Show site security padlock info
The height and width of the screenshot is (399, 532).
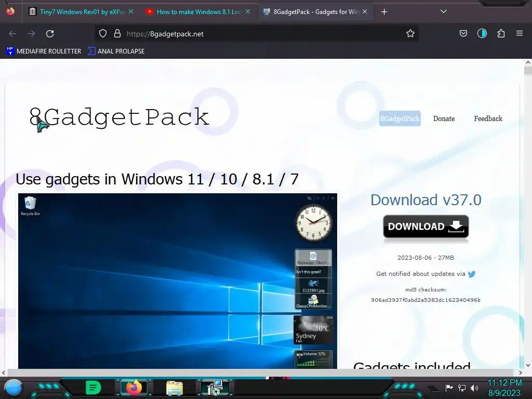pos(117,34)
